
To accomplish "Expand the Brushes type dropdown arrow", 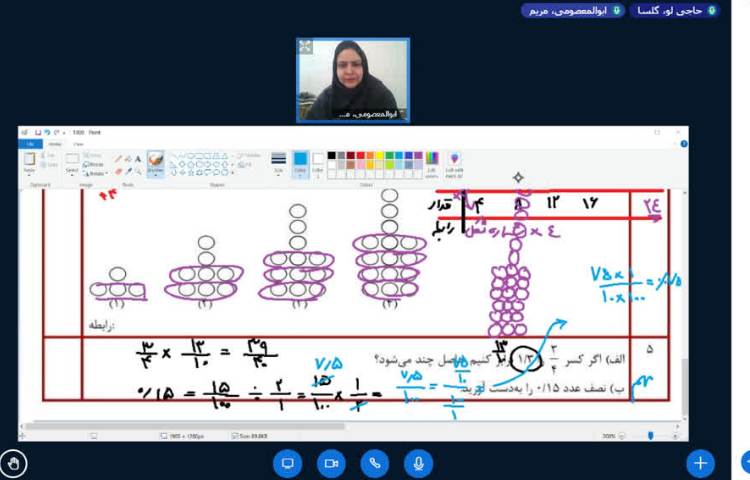I will point(155,173).
